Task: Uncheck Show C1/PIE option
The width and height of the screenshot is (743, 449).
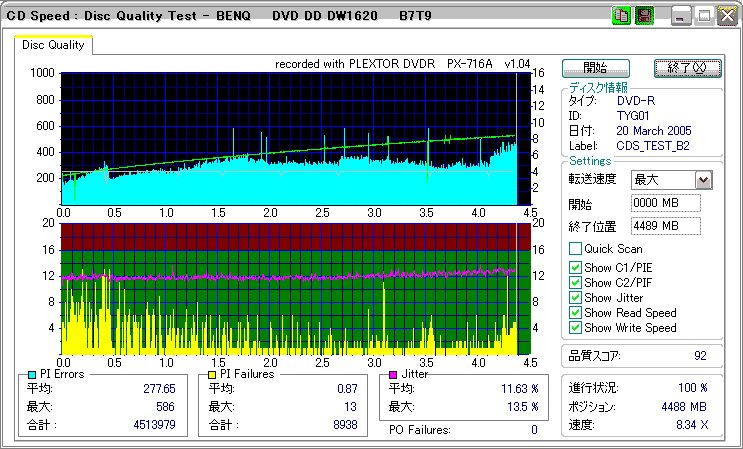Action: tap(575, 267)
